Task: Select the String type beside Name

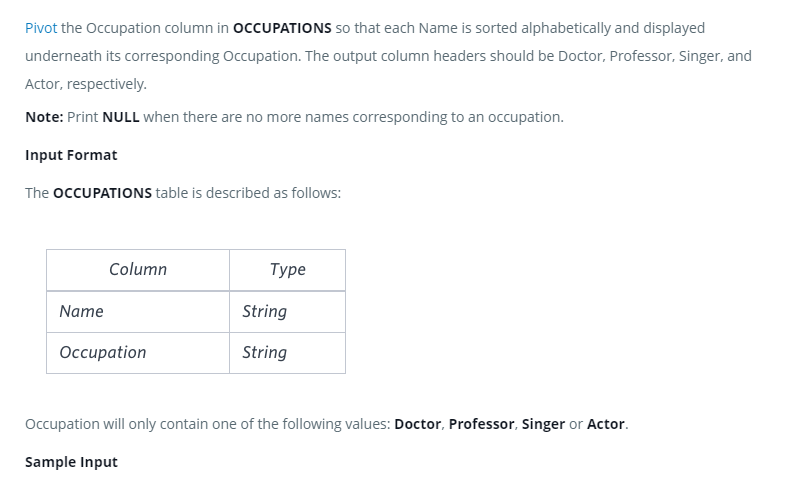Action: [x=264, y=312]
